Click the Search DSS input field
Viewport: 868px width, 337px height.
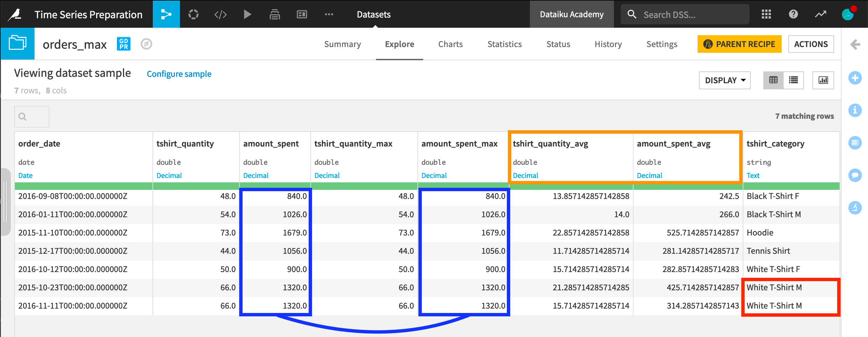[691, 15]
